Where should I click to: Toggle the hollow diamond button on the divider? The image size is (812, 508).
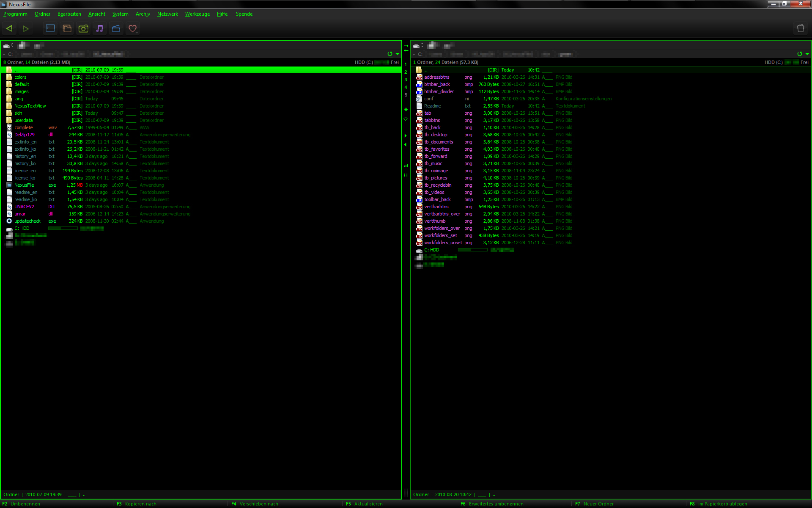click(406, 119)
